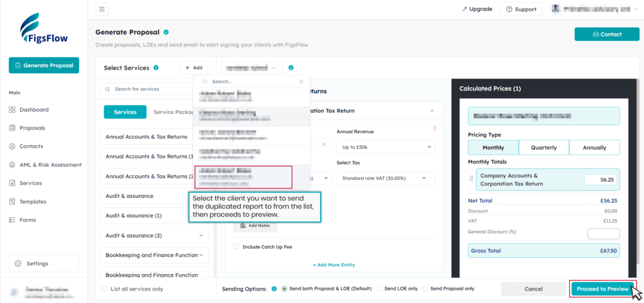Open Annual Revenue dropdown
This screenshot has width=644, height=303.
[x=386, y=147]
